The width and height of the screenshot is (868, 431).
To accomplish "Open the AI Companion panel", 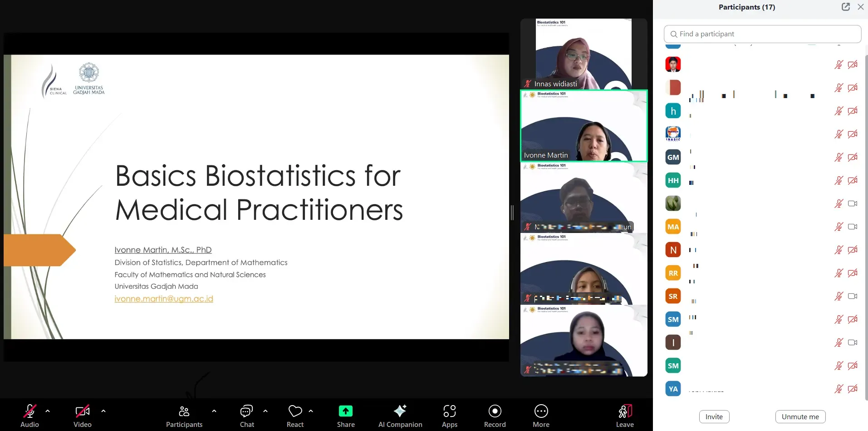I will point(400,411).
